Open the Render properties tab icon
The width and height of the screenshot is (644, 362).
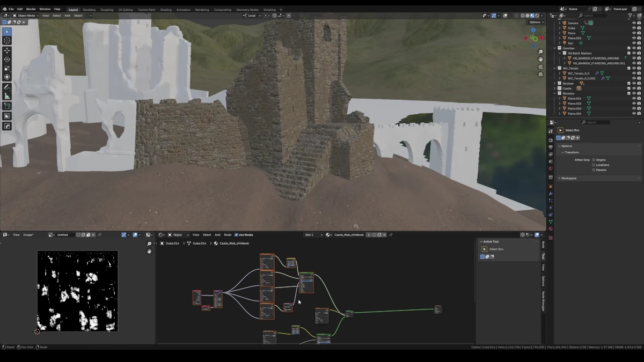coord(551,141)
